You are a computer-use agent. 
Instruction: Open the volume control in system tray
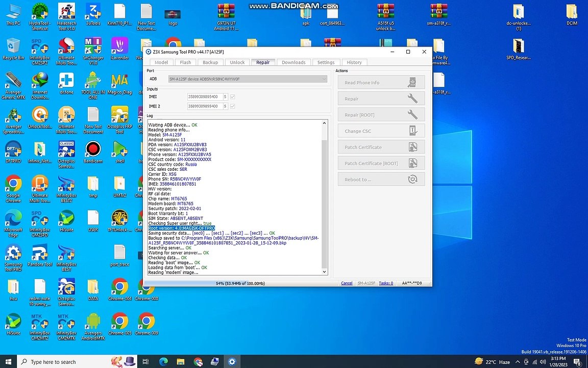pos(543,362)
